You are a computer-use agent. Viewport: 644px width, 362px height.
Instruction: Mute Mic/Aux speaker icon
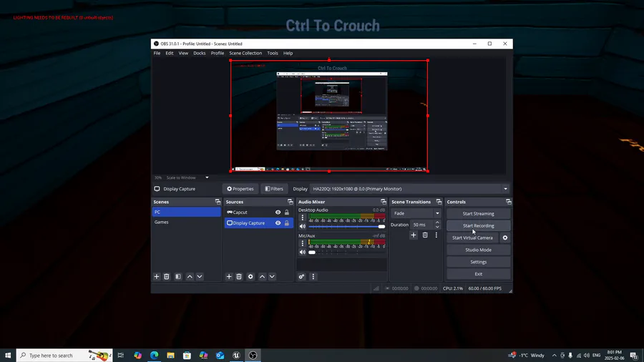point(303,253)
